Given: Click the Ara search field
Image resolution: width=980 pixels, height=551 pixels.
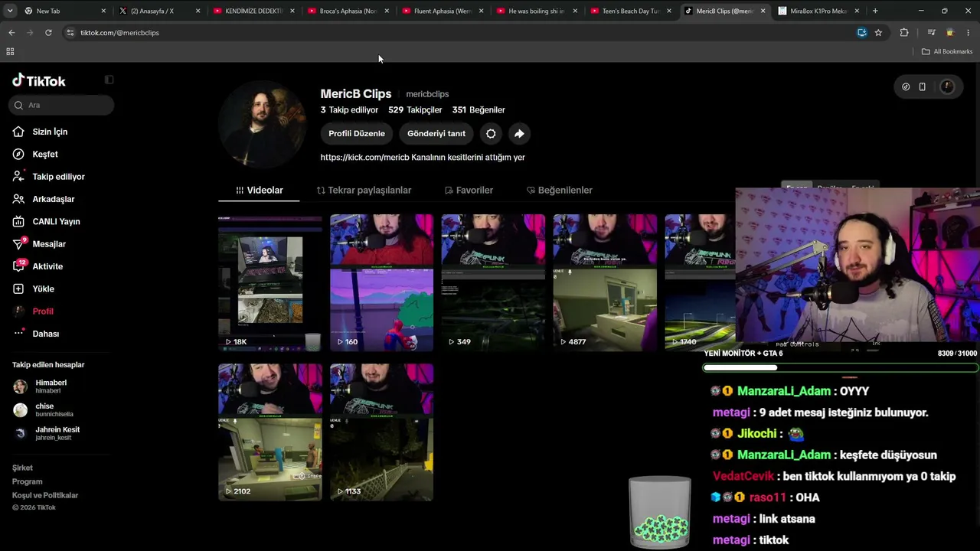Looking at the screenshot, I should (62, 105).
